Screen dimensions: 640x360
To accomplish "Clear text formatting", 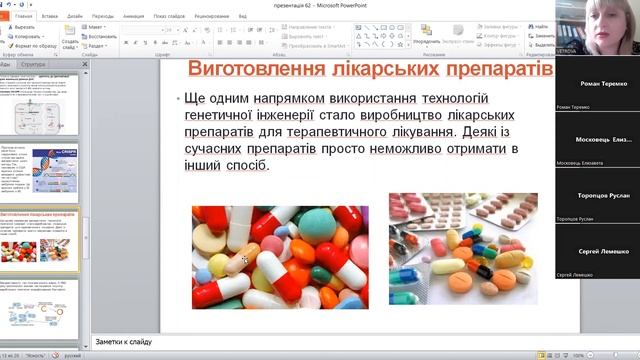I will [x=207, y=30].
